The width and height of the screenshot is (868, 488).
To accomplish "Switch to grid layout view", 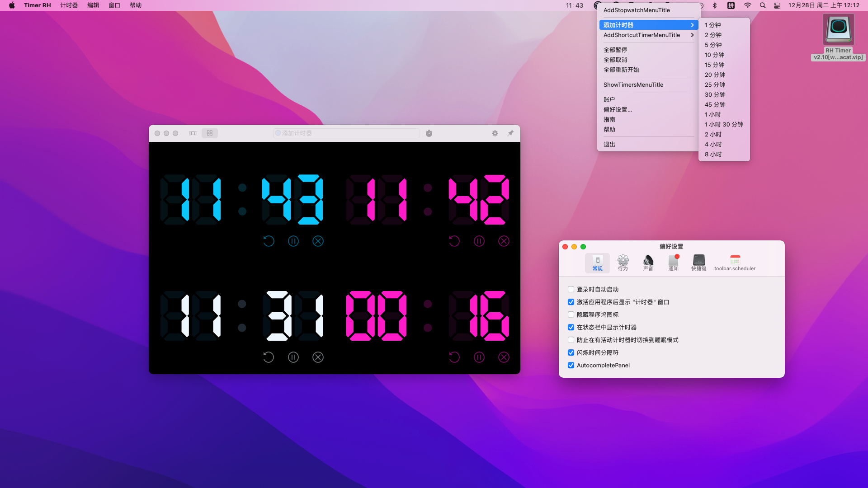I will click(x=210, y=133).
